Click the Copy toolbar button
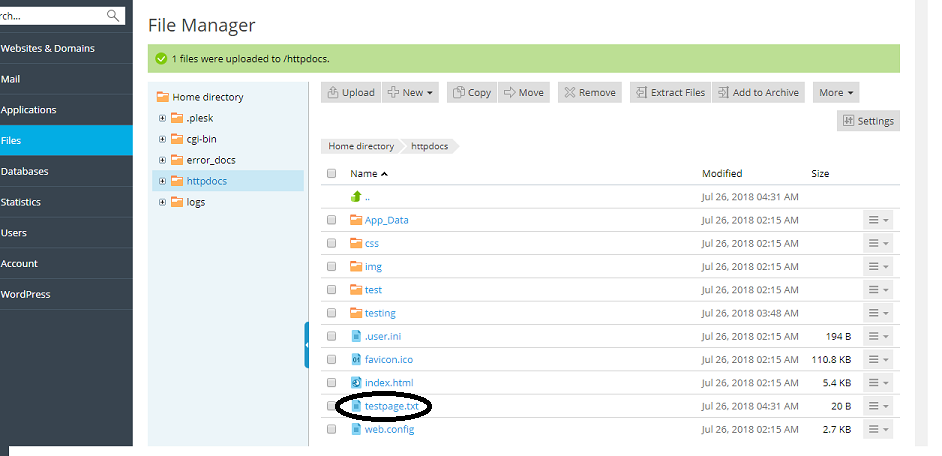 pos(471,93)
